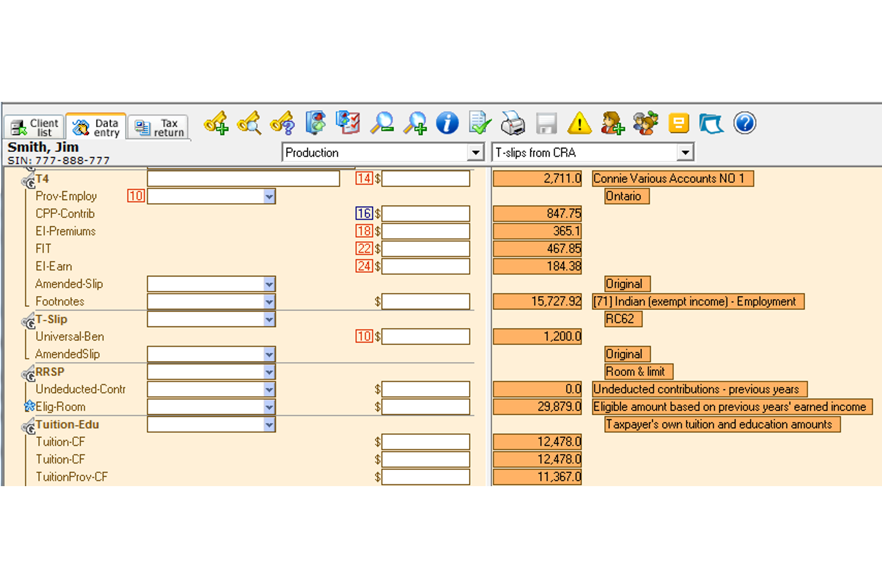Open the Tuition-Edu dropdown
This screenshot has width=882, height=588.
pyautogui.click(x=211, y=425)
